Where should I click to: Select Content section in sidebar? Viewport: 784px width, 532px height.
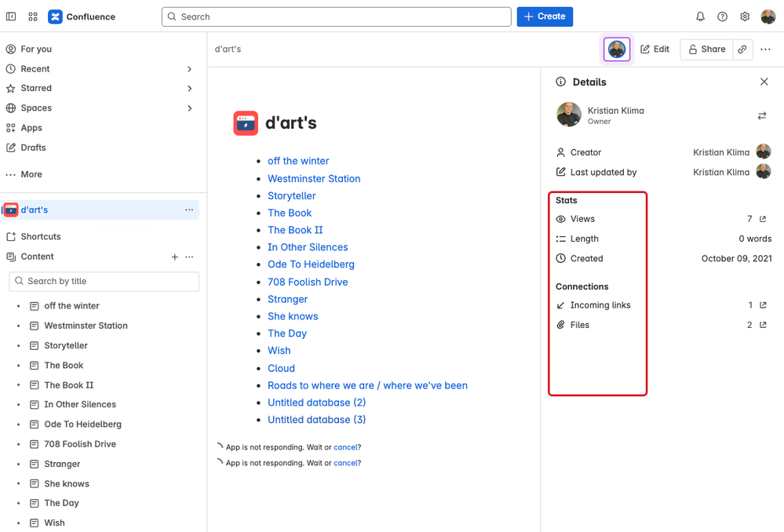click(37, 257)
